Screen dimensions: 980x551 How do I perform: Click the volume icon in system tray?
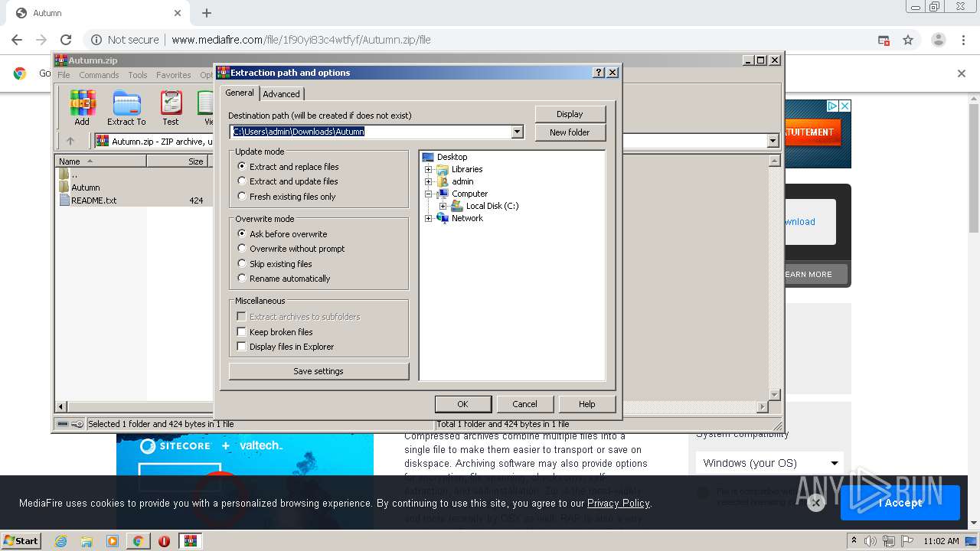(x=871, y=541)
